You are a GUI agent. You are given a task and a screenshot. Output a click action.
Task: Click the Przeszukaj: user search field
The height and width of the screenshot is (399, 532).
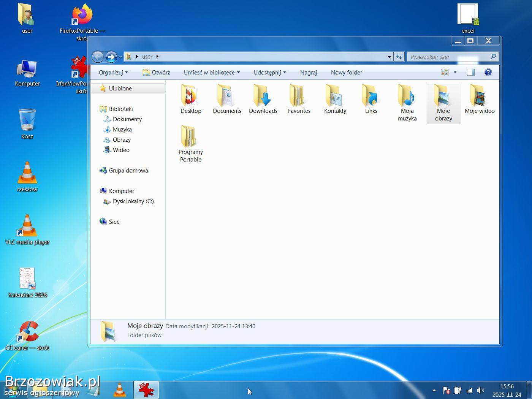pyautogui.click(x=448, y=57)
